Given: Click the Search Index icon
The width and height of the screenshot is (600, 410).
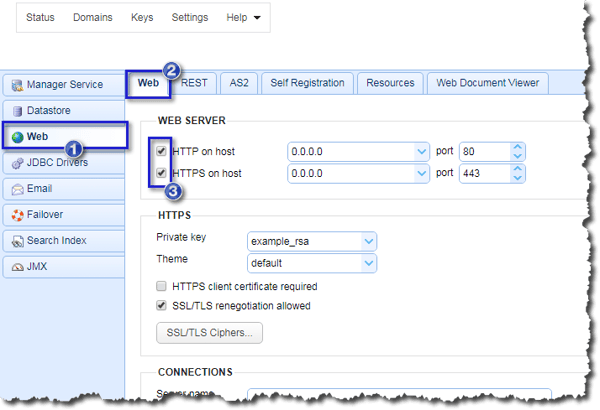Looking at the screenshot, I should pos(17,241).
